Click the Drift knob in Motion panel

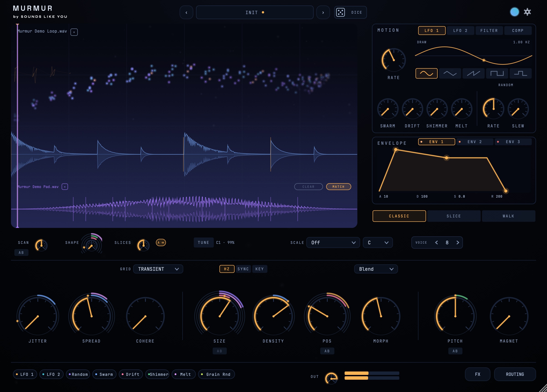pyautogui.click(x=412, y=109)
